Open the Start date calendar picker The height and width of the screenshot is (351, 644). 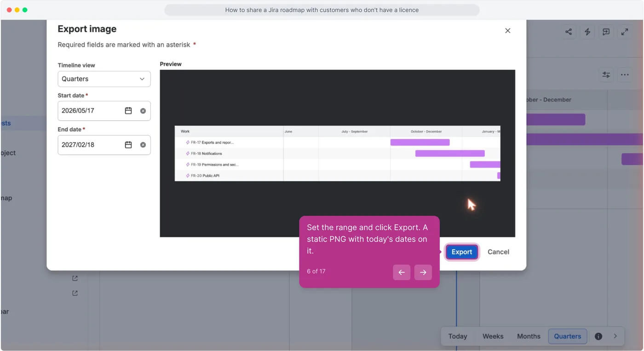pos(128,111)
